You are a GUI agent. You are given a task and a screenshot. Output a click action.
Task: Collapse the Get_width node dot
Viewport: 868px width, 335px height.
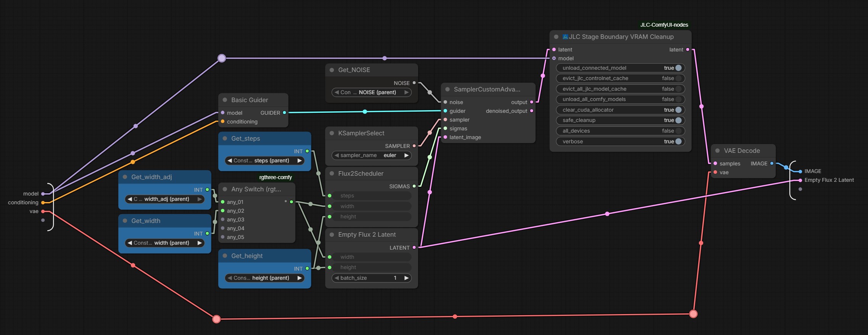tap(125, 221)
